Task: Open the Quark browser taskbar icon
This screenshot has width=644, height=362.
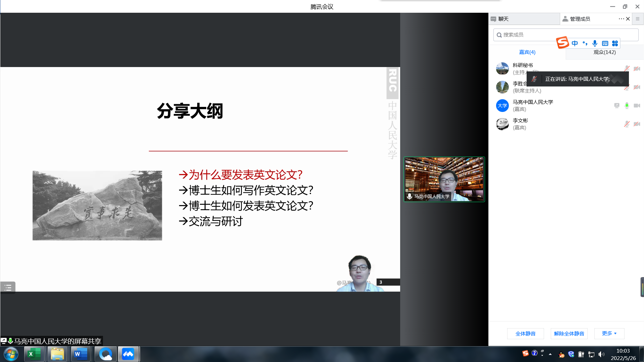Action: tap(106, 354)
